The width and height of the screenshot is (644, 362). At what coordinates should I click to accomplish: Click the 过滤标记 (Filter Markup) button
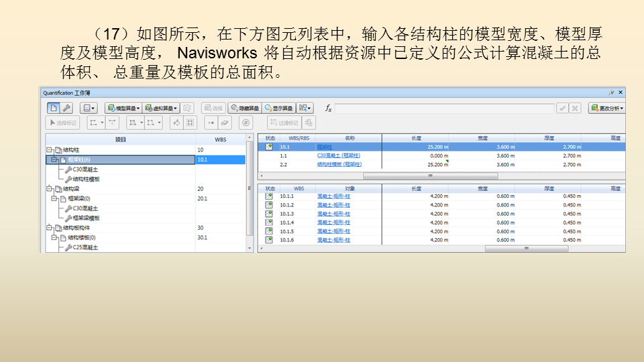coord(284,122)
